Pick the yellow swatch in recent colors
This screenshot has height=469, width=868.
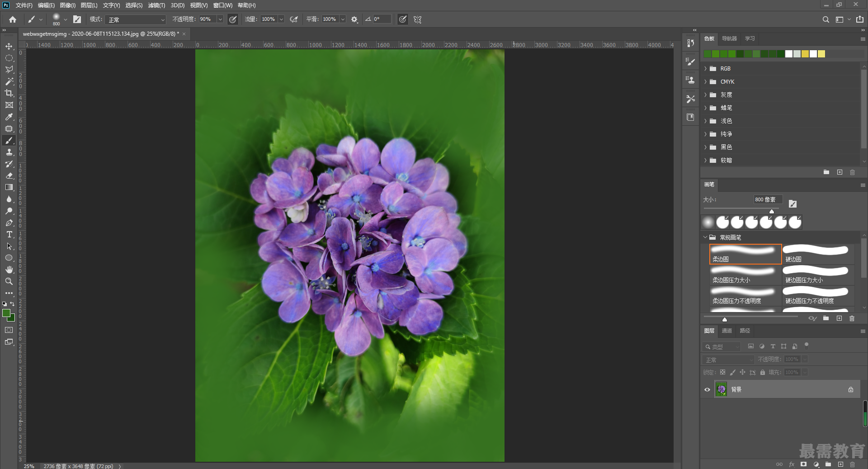pos(805,54)
